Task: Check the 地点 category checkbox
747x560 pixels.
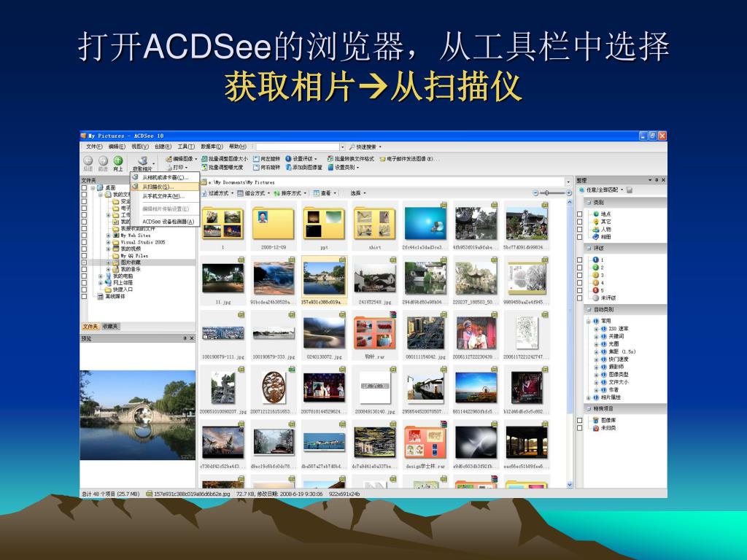Action: [580, 214]
